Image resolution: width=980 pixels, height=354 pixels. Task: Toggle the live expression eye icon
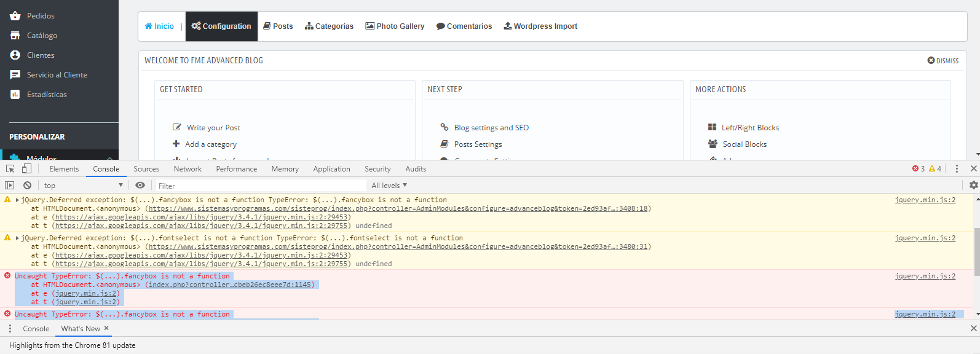click(140, 185)
